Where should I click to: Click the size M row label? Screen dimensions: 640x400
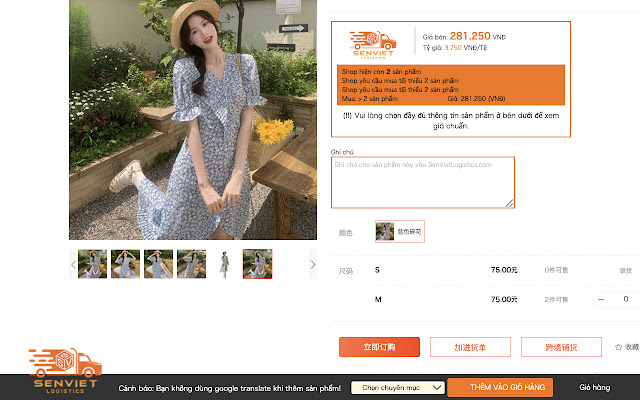point(378,300)
